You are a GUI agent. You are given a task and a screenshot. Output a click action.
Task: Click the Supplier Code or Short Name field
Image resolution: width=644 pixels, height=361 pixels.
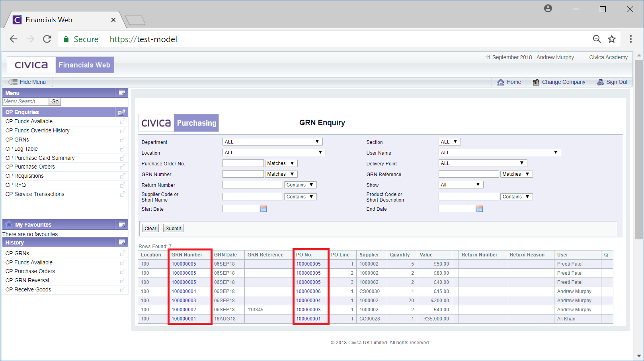252,197
